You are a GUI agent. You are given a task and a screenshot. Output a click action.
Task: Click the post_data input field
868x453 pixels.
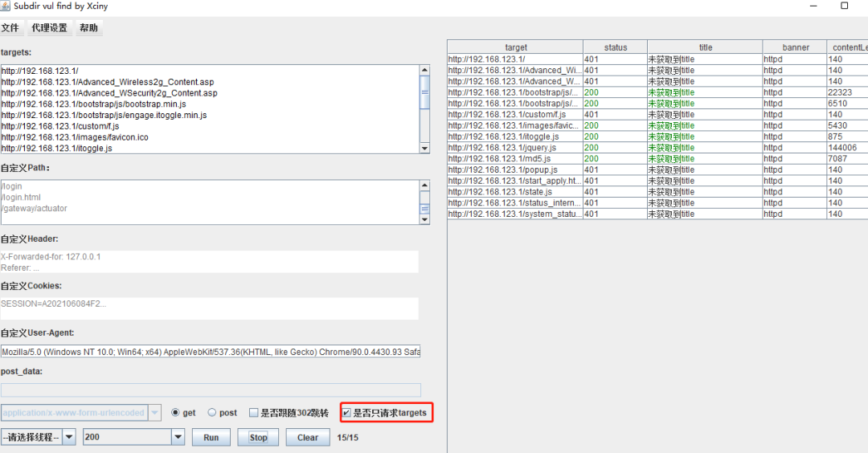[211, 390]
